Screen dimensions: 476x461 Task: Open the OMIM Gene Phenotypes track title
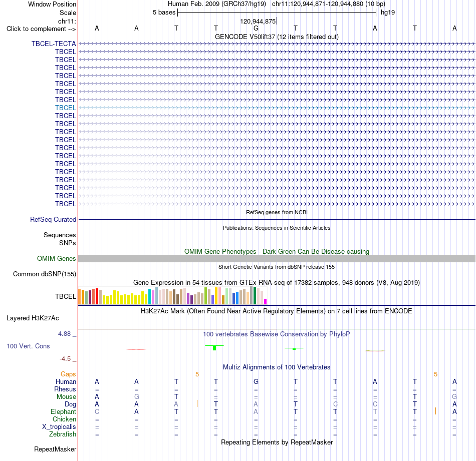point(277,251)
